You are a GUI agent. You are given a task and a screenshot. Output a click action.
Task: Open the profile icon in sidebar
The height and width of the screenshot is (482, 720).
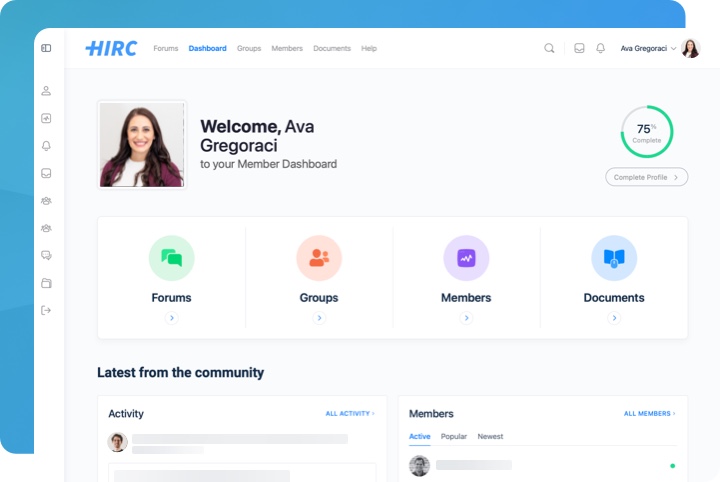[x=46, y=91]
